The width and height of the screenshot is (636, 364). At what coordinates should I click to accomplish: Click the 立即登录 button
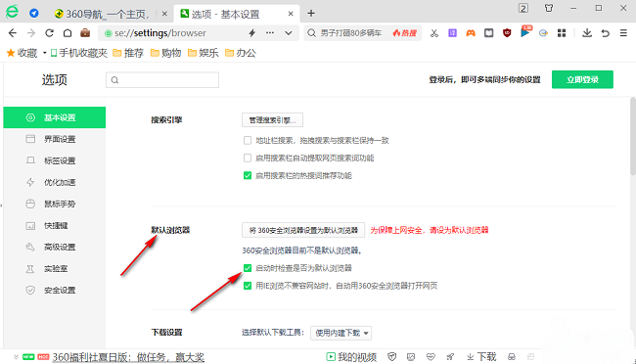coord(582,79)
